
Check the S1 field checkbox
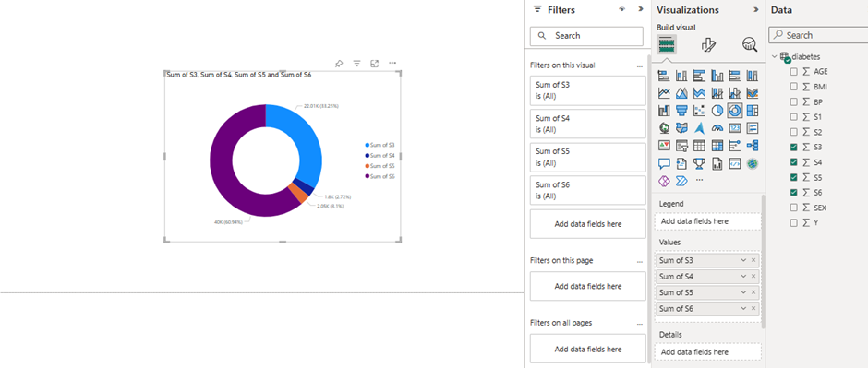pyautogui.click(x=794, y=117)
